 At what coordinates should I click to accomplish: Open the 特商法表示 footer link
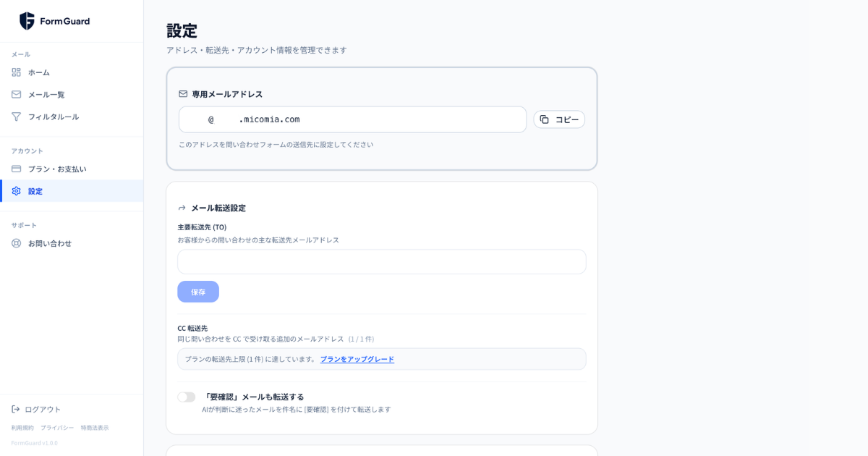[95, 428]
